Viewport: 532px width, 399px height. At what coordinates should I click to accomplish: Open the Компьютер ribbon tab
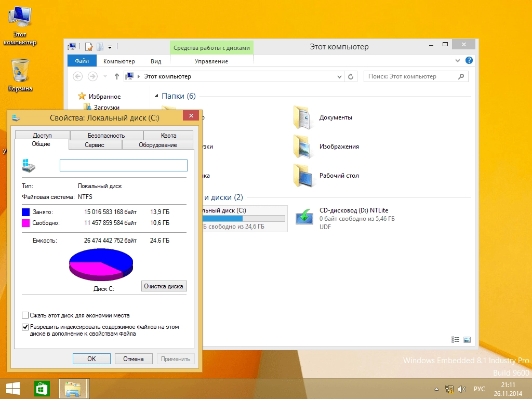[119, 61]
